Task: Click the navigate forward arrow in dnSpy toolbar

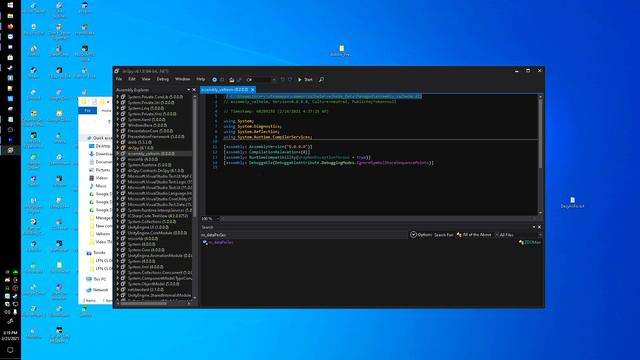Action: click(x=222, y=80)
